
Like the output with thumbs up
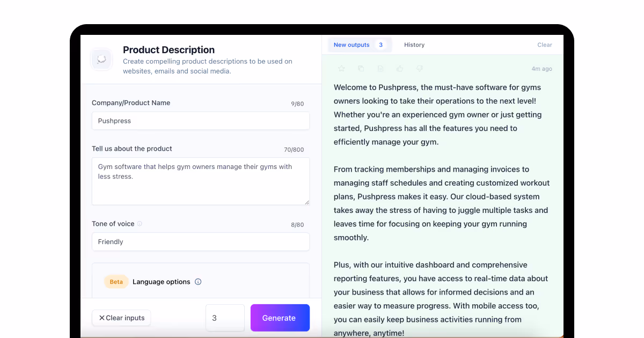[x=400, y=69]
